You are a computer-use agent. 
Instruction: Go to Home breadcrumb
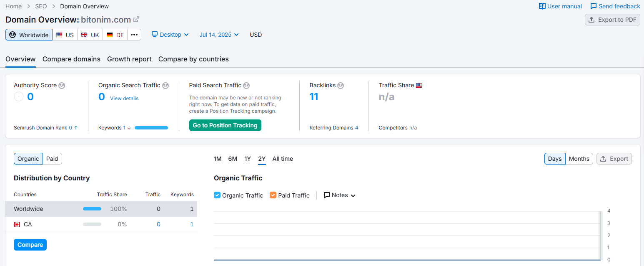click(13, 6)
